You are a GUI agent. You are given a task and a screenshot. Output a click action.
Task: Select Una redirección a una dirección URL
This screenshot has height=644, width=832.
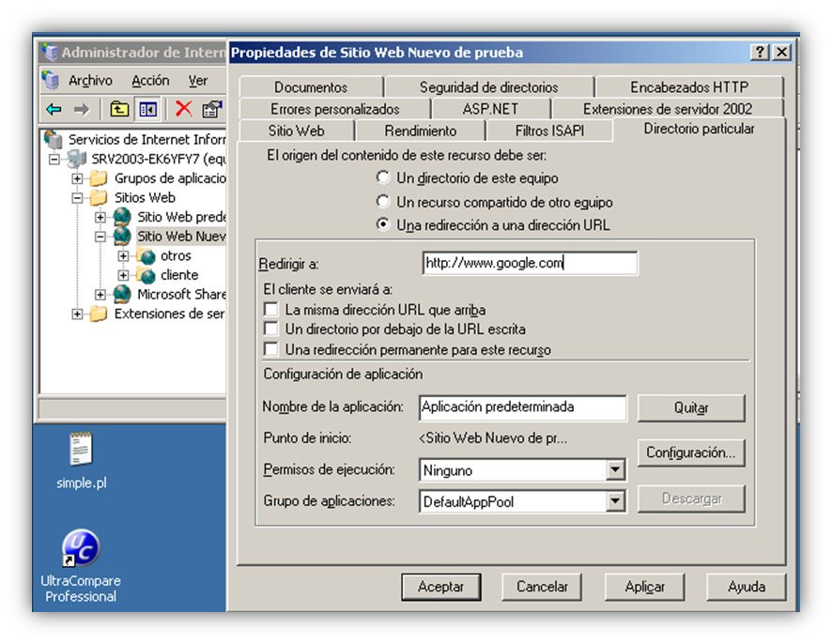pyautogui.click(x=382, y=224)
